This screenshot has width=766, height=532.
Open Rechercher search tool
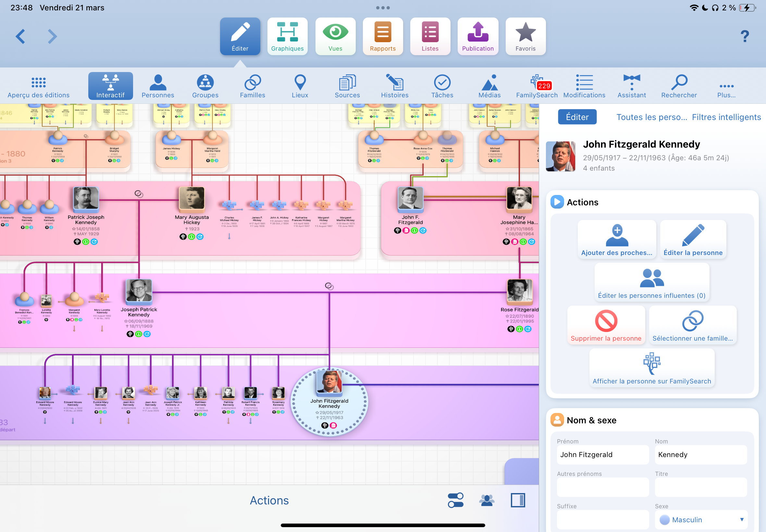[x=679, y=86]
